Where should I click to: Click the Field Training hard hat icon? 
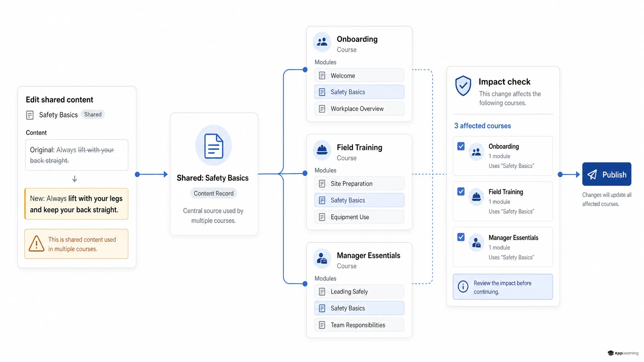coord(322,150)
